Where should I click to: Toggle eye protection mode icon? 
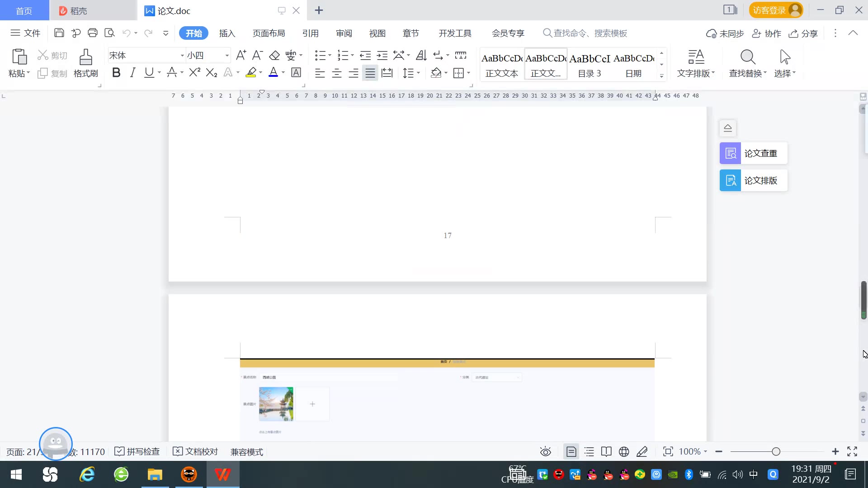[546, 451]
